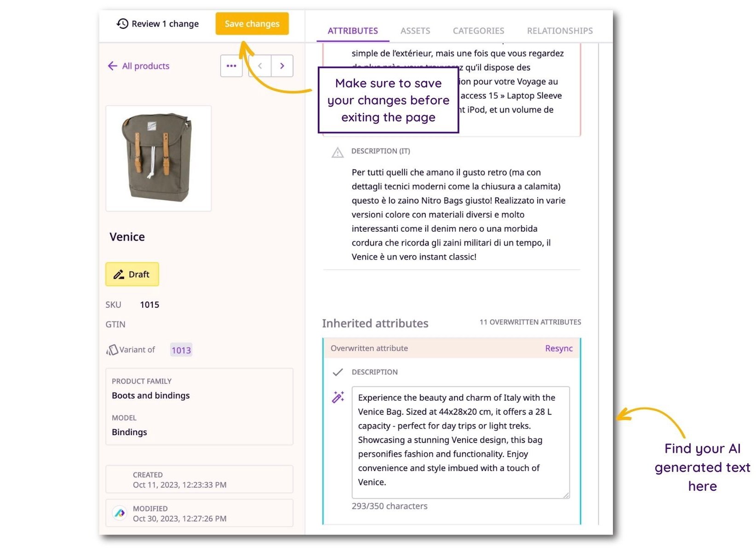The image size is (756, 552).
Task: Open parent variant 1013
Action: click(x=181, y=350)
